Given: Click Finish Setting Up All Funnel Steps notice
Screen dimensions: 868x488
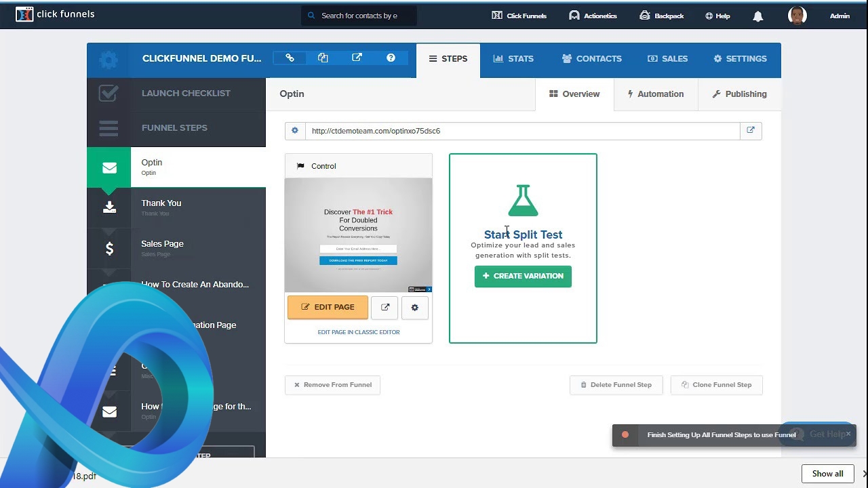Looking at the screenshot, I should (x=722, y=435).
